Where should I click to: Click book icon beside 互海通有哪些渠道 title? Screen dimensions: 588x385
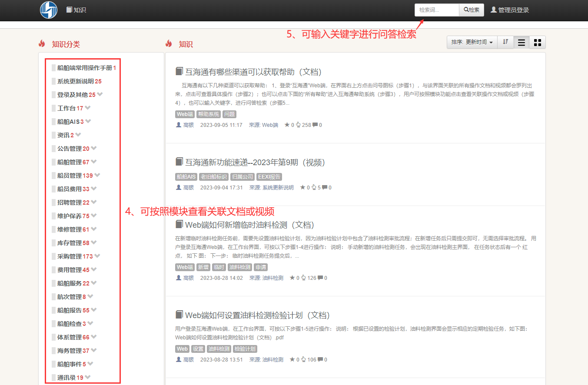[x=179, y=72]
